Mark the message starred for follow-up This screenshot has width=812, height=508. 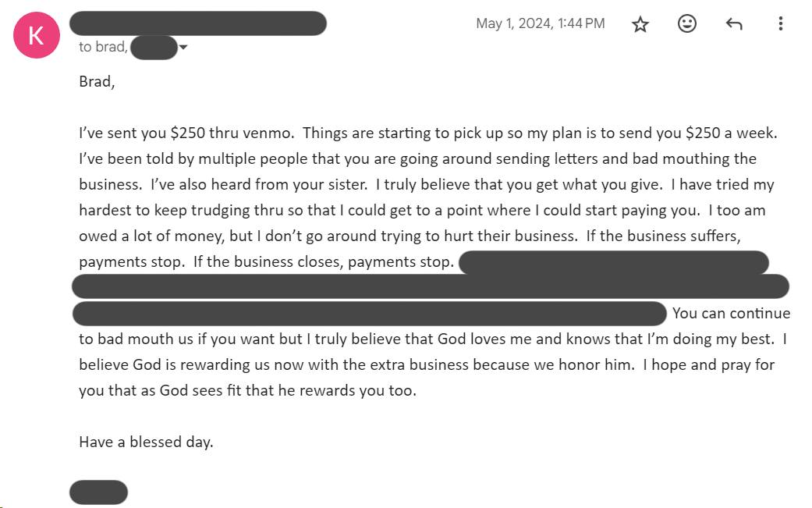tap(640, 23)
